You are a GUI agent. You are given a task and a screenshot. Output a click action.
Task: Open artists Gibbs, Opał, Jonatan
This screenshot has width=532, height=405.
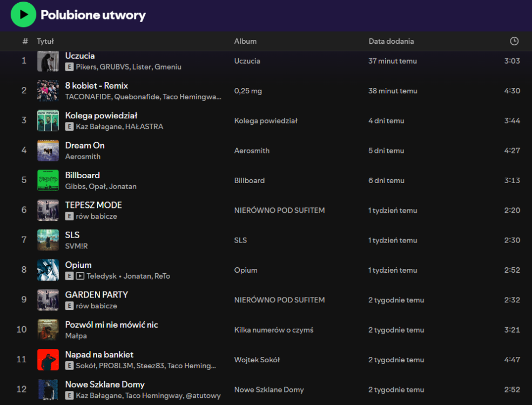101,186
